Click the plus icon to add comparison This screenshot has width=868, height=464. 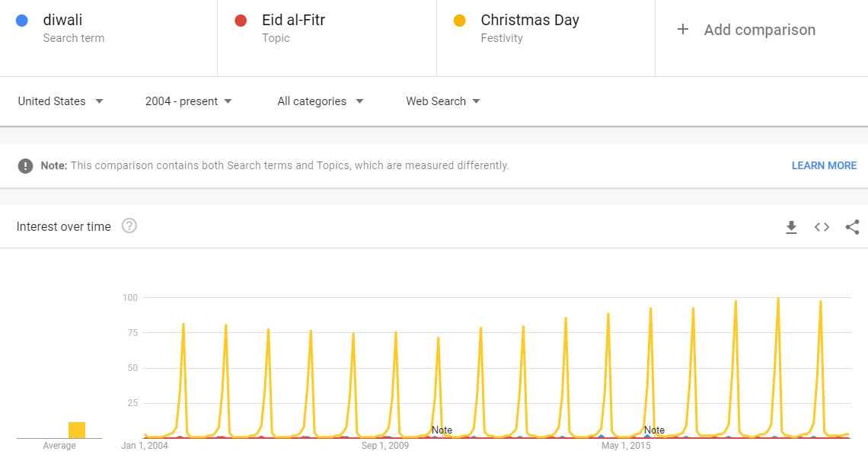(683, 30)
